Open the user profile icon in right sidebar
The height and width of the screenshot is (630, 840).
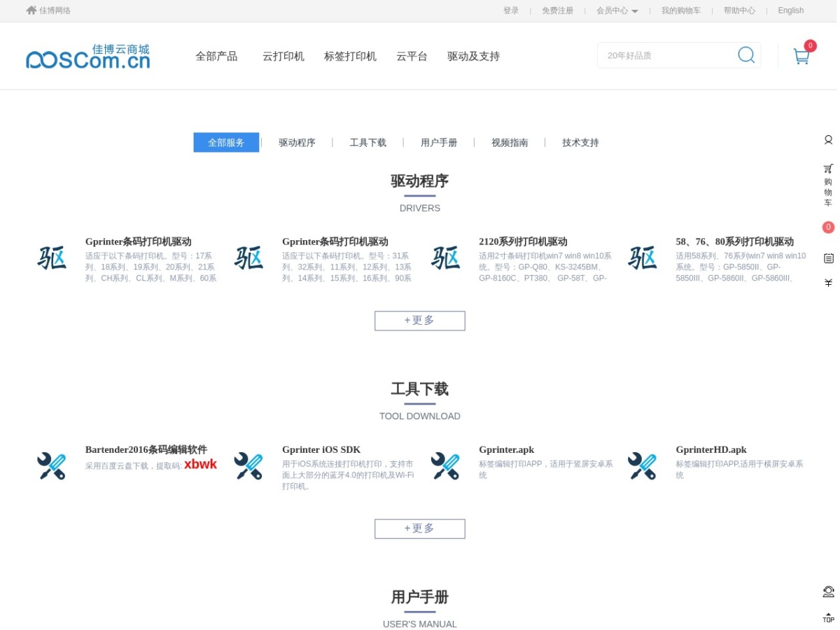pos(828,140)
